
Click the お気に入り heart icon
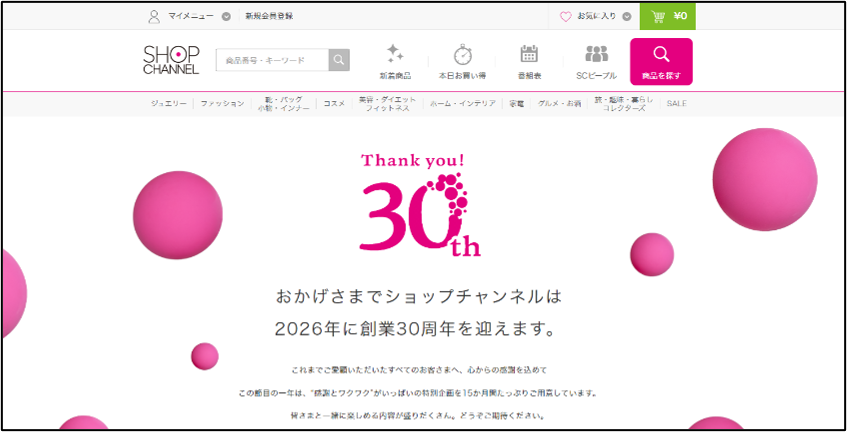(566, 17)
